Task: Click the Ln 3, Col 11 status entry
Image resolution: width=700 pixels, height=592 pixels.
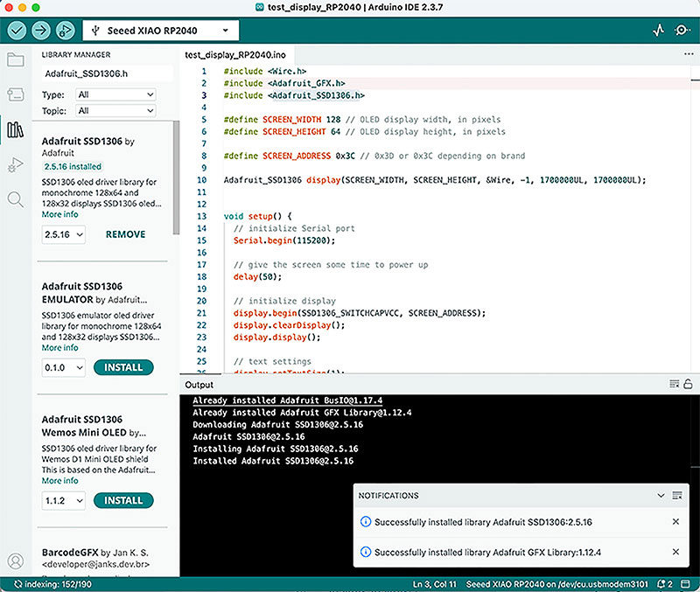Action: pyautogui.click(x=434, y=584)
